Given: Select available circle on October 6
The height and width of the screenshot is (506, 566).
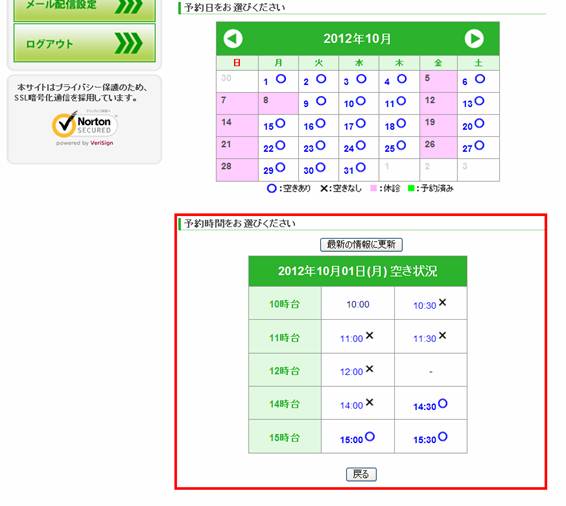Looking at the screenshot, I should tap(480, 79).
